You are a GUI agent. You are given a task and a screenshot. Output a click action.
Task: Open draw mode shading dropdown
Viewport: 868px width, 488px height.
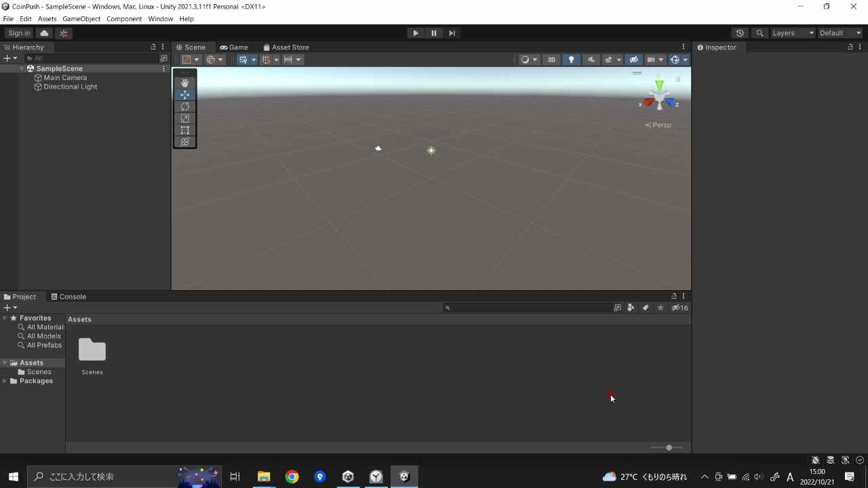529,60
